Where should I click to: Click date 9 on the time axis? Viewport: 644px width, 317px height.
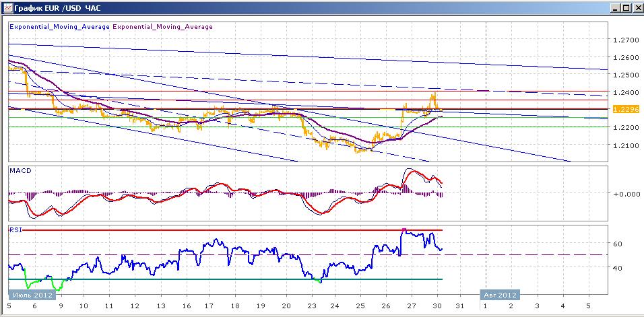[x=61, y=306]
